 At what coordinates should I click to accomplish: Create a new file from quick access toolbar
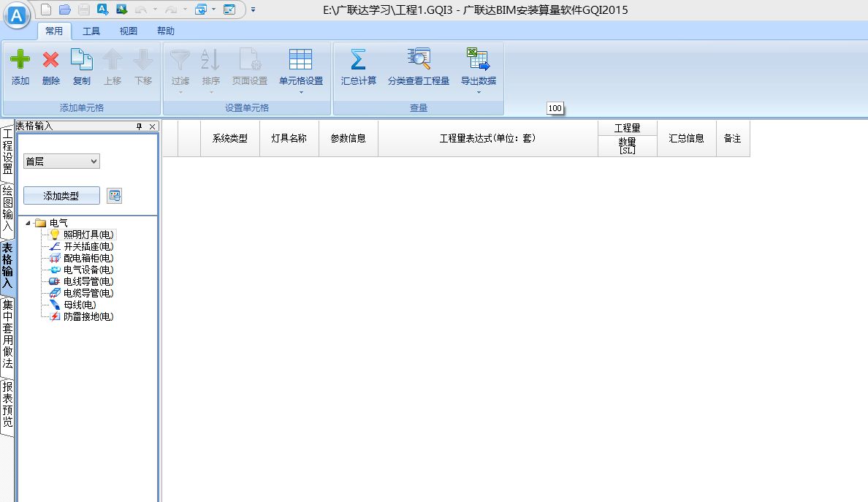pyautogui.click(x=47, y=9)
